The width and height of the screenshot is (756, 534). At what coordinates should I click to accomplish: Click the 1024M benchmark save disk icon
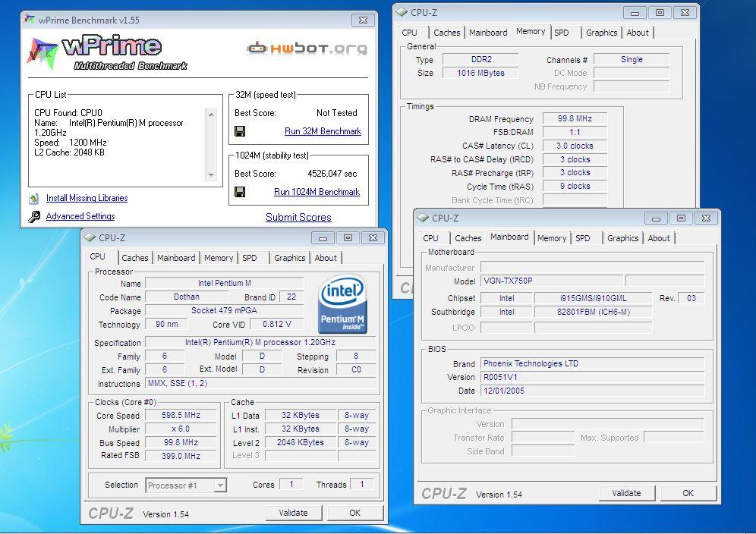tap(240, 192)
